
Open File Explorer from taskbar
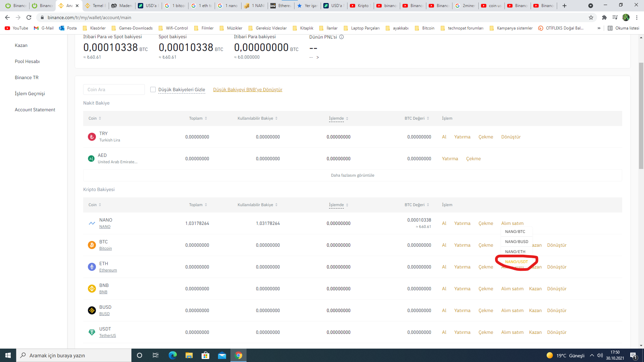coord(189,355)
